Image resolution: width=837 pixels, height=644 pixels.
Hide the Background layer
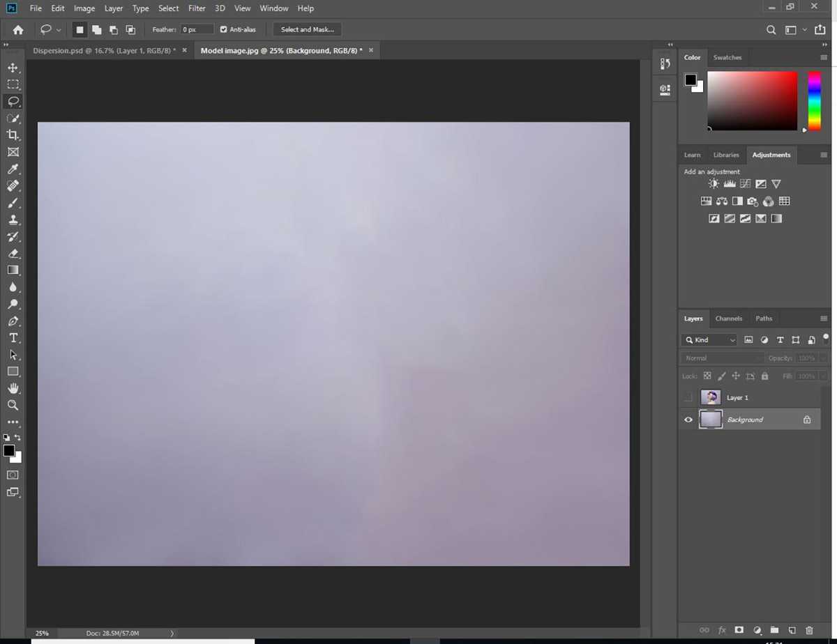[688, 419]
